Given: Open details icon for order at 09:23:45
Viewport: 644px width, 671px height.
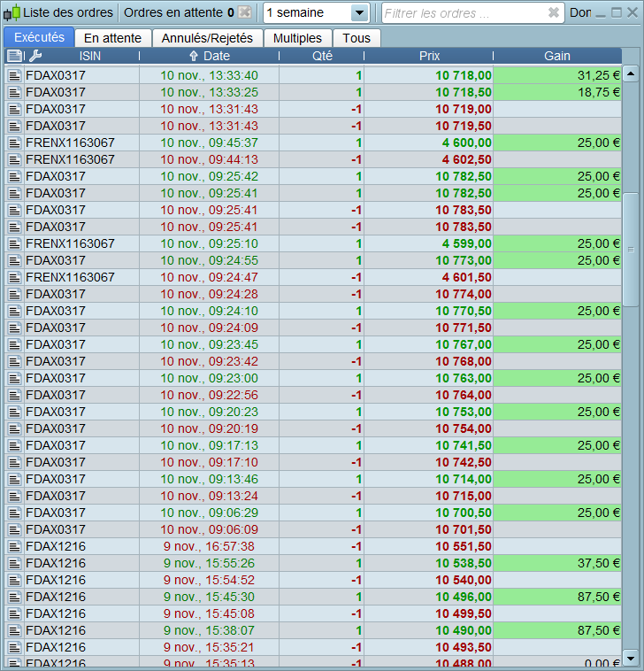Looking at the screenshot, I should pos(14,344).
